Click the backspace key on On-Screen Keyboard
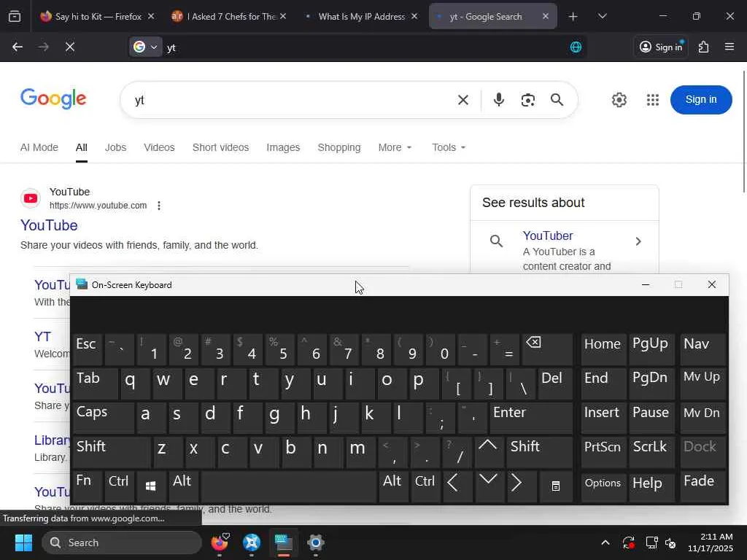Viewport: 747px width, 560px height. pos(547,349)
